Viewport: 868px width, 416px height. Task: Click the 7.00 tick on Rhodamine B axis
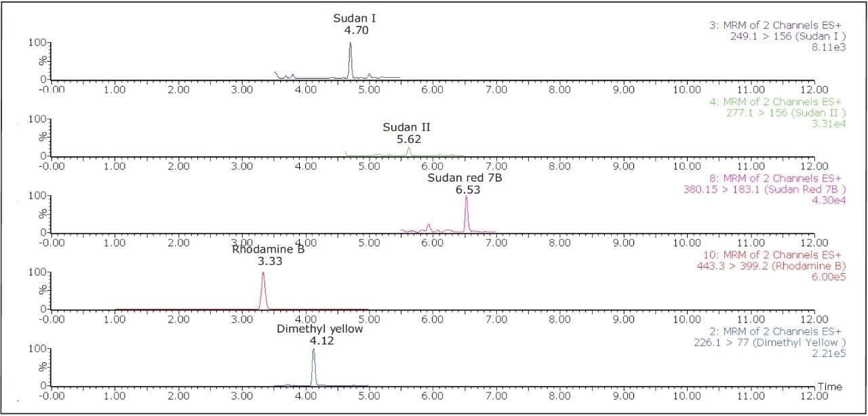496,318
